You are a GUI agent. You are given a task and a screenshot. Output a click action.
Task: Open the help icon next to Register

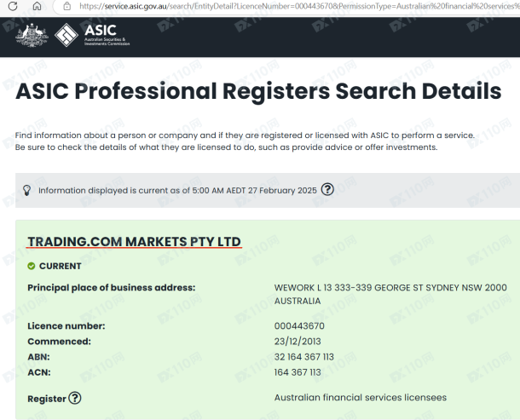pyautogui.click(x=75, y=398)
